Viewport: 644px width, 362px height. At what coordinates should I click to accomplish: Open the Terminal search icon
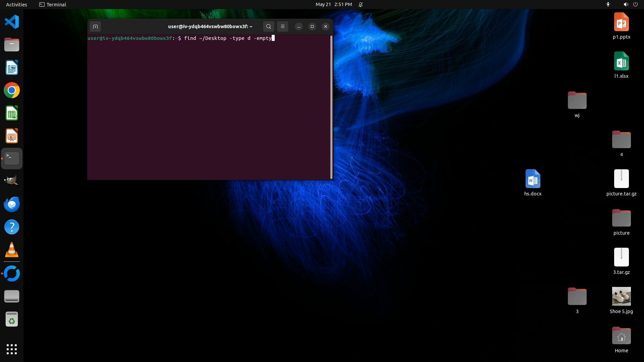pyautogui.click(x=268, y=26)
